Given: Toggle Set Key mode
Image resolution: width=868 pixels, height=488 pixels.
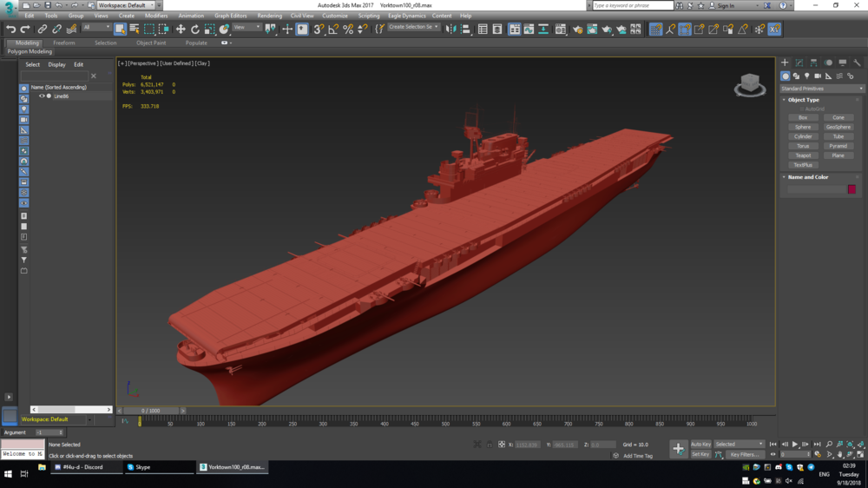Looking at the screenshot, I should pyautogui.click(x=700, y=454).
